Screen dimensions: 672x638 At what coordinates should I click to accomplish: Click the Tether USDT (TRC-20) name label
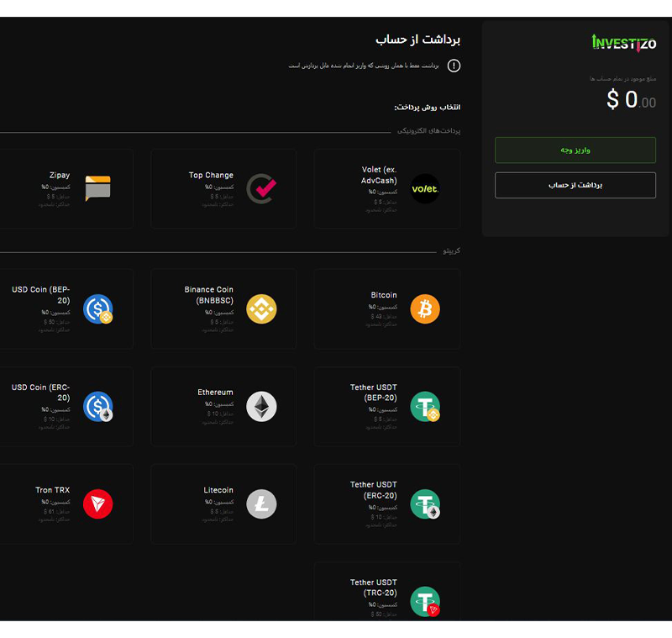click(x=373, y=588)
